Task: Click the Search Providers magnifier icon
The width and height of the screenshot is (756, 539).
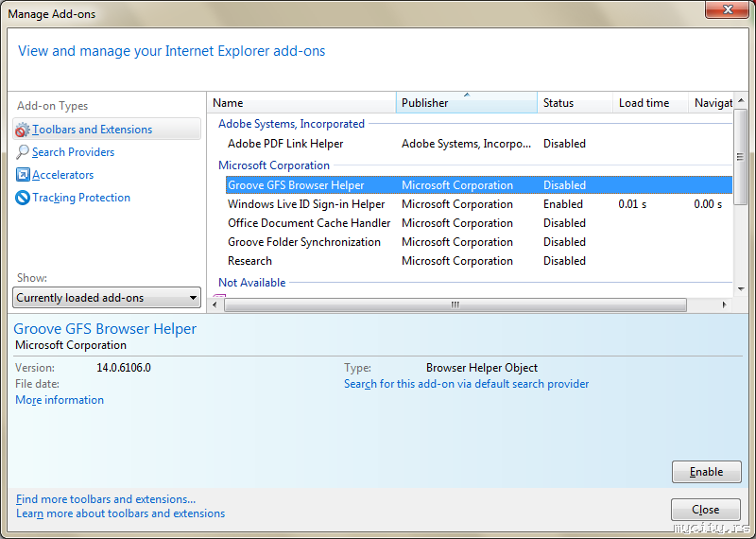Action: pyautogui.click(x=23, y=152)
